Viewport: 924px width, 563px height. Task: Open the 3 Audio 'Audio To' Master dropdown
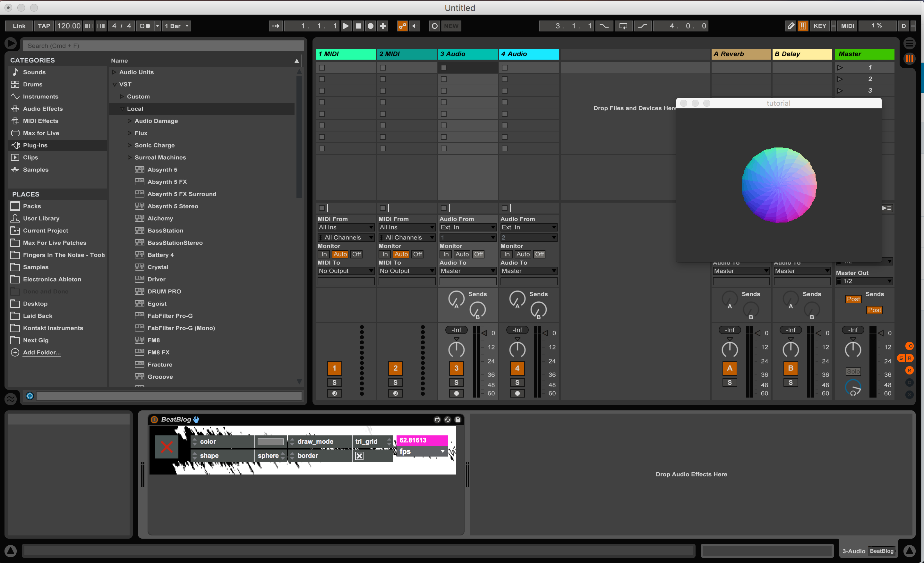[467, 271]
